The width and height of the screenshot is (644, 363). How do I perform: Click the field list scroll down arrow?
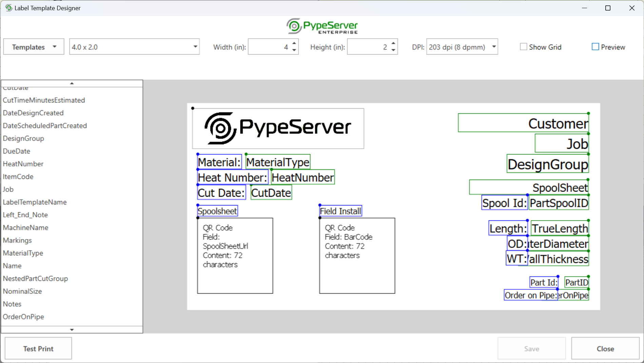pyautogui.click(x=72, y=330)
